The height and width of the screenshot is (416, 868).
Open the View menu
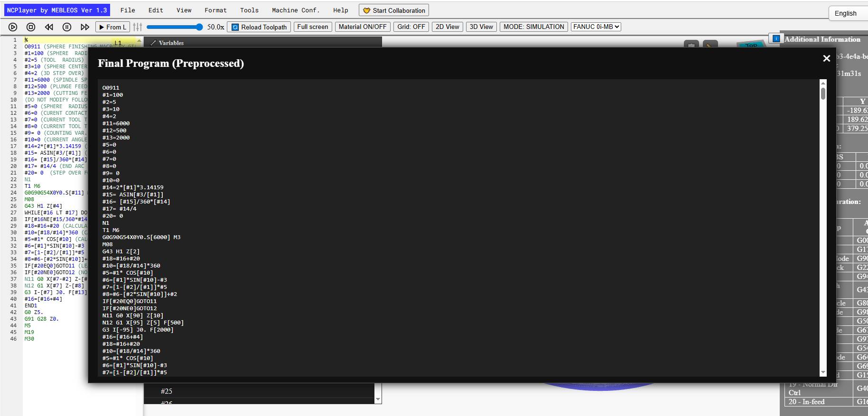[x=184, y=10]
